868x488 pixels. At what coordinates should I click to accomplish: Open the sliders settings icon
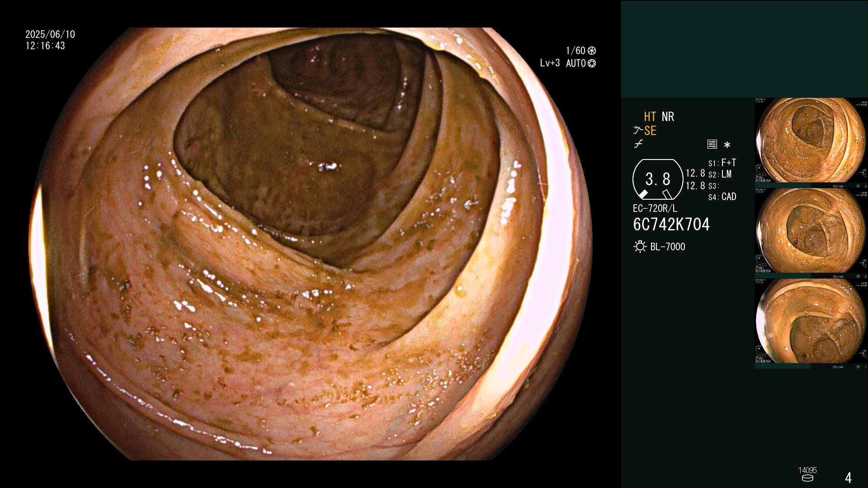coord(712,144)
